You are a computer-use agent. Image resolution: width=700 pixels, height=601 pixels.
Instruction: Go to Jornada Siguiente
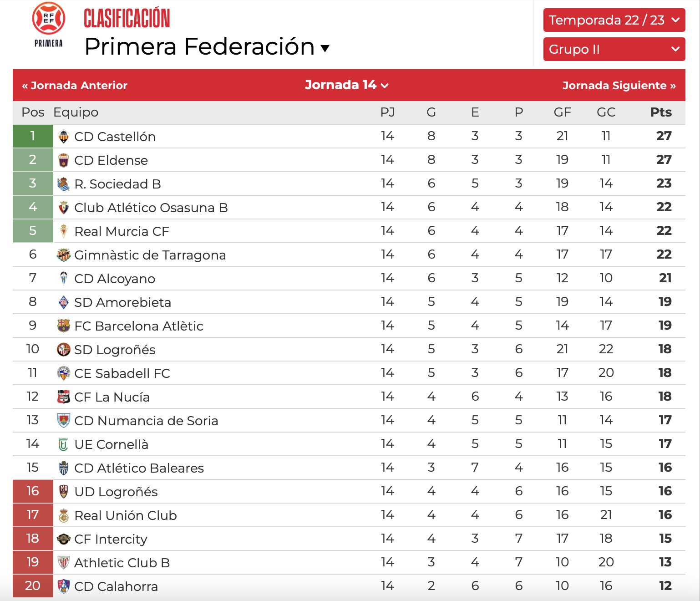(619, 86)
